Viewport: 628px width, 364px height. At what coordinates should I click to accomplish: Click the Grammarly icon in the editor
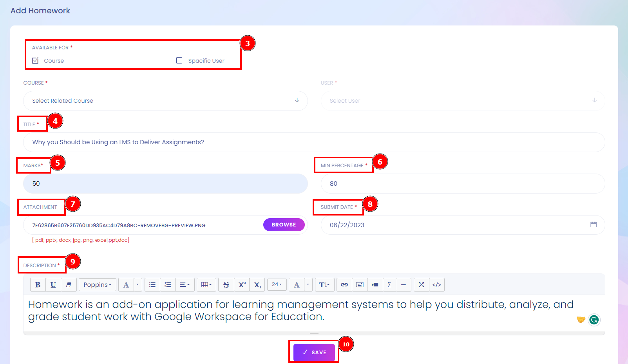(594, 320)
